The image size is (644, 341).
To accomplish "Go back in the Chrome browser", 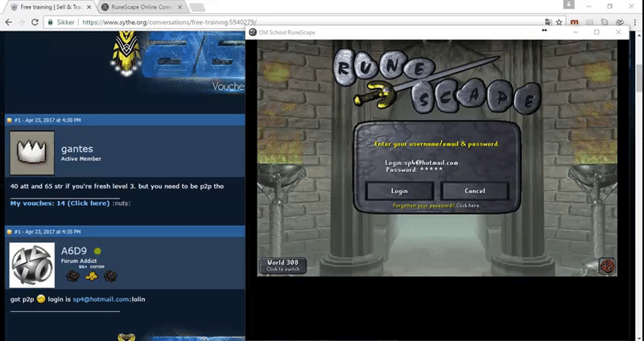I will point(9,23).
